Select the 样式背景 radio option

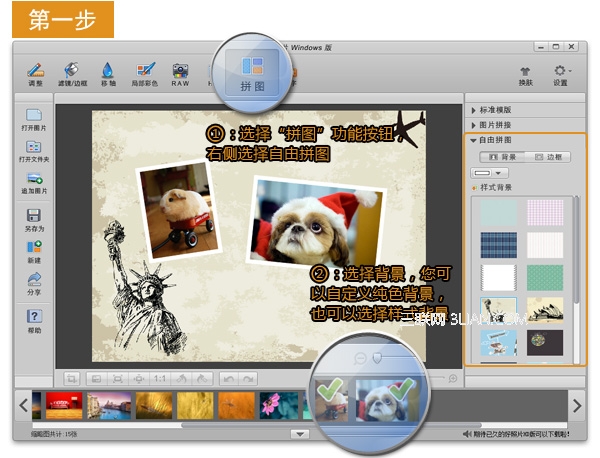click(x=492, y=187)
